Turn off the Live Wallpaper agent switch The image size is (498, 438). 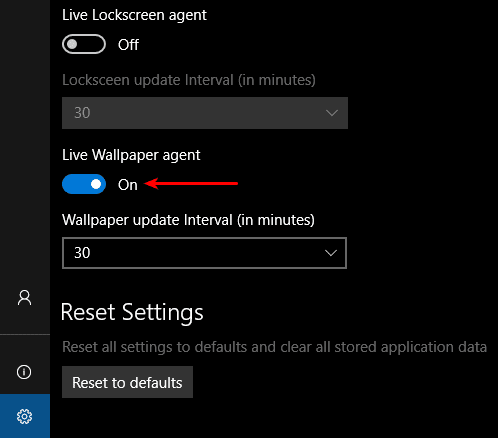[84, 184]
